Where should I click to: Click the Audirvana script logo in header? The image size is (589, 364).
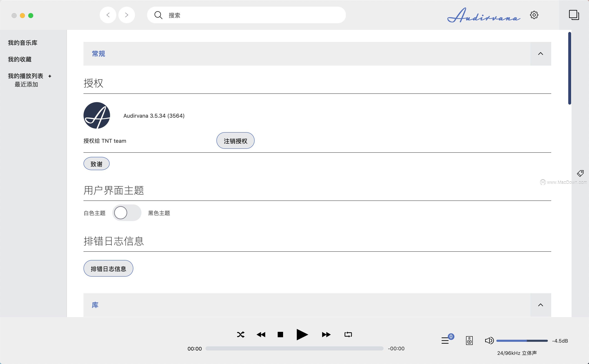pos(484,15)
